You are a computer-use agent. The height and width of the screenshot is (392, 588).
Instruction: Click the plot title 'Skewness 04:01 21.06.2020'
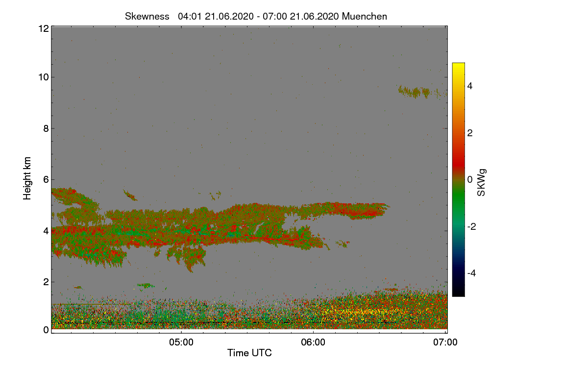point(256,16)
